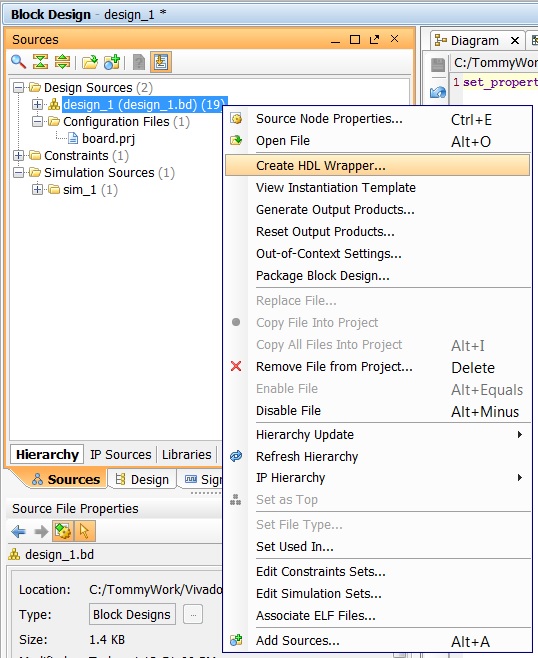538x658 pixels.
Task: Click the Source Node Properties gear icon
Action: pos(236,119)
